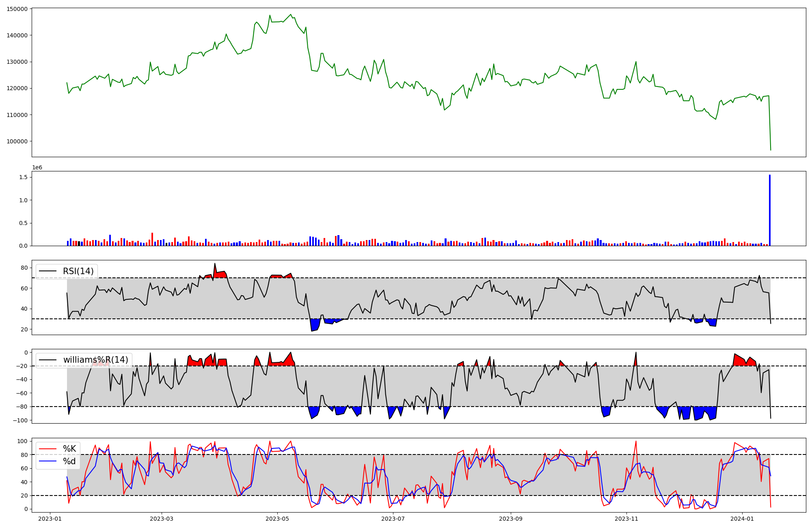Click the RSI(14) legend label
The image size is (812, 528).
pos(78,271)
